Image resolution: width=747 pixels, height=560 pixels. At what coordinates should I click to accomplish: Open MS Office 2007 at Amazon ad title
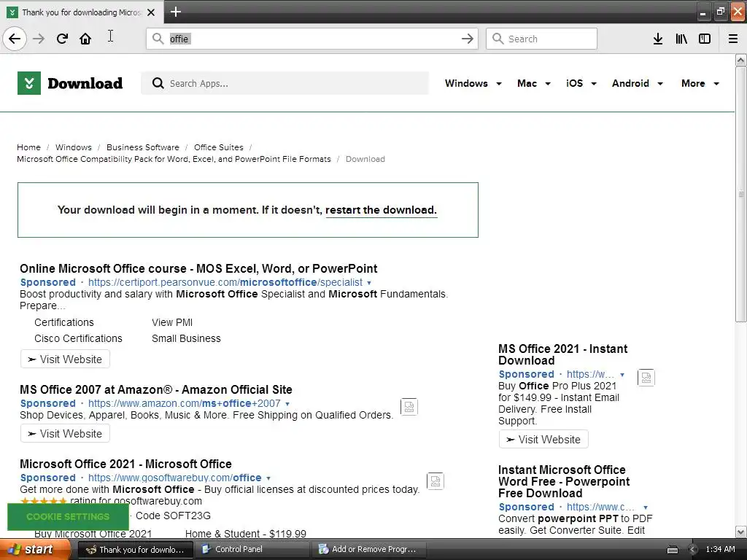tap(156, 389)
